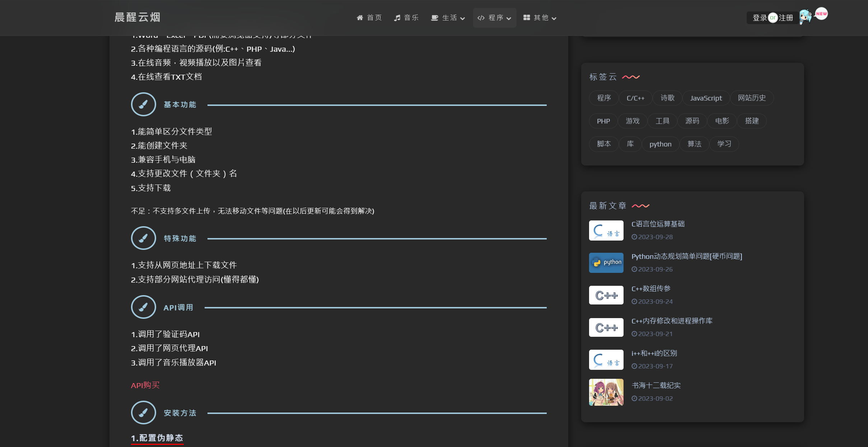Open article i++和++i的区别

[654, 353]
